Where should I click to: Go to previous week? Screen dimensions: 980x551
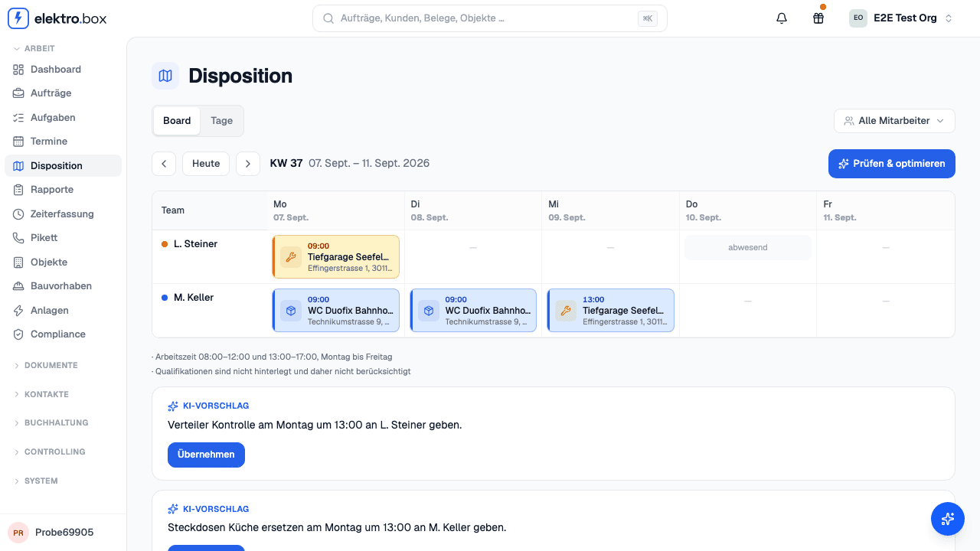[164, 164]
